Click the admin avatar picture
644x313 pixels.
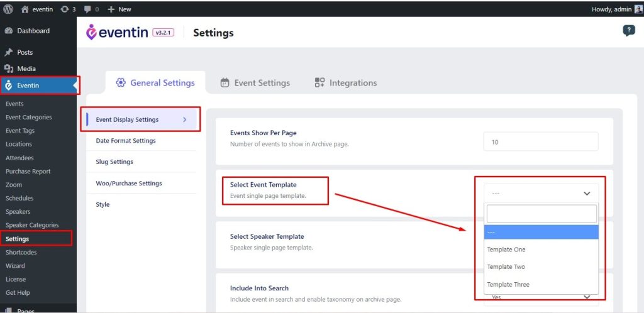(x=638, y=9)
